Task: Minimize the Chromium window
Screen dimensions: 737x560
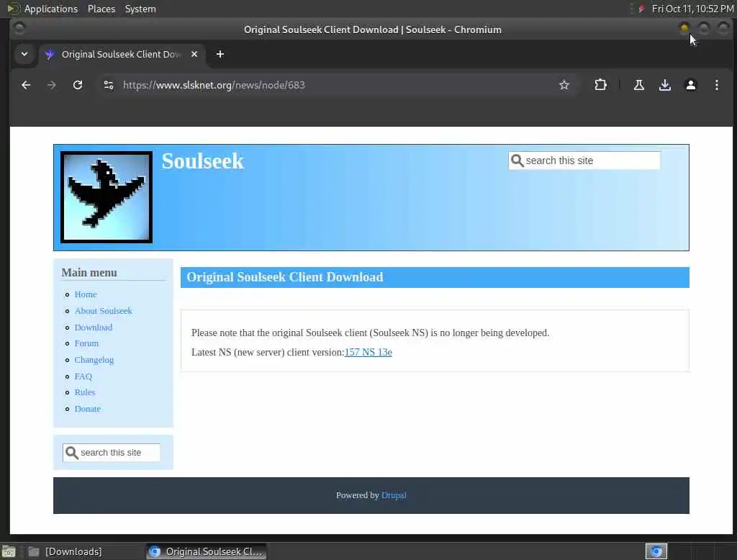Action: point(684,29)
